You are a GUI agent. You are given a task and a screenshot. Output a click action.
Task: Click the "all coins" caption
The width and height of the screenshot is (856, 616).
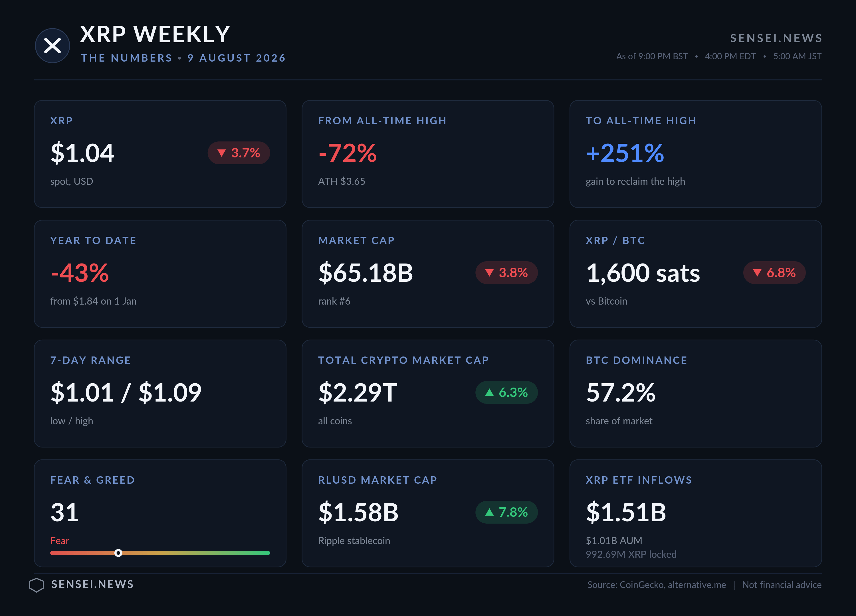(335, 421)
